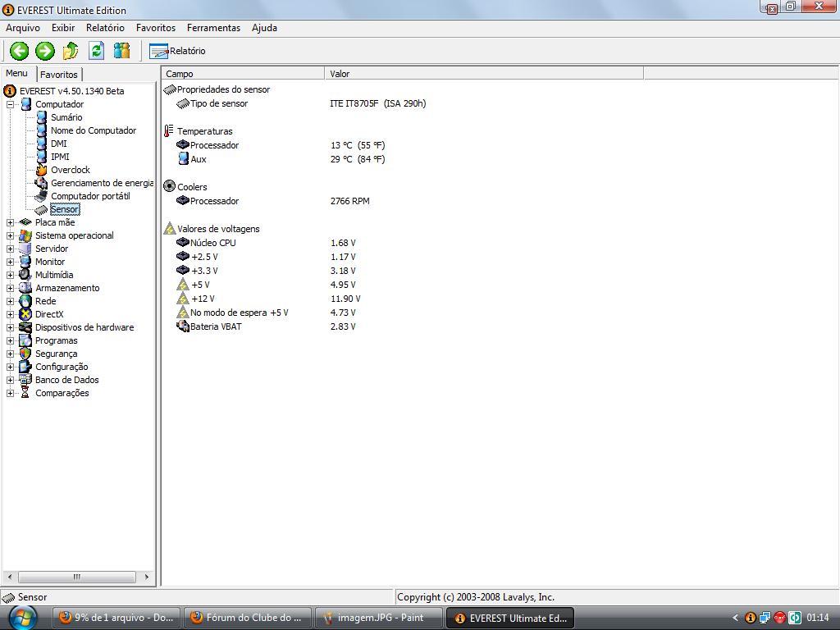Open the Arquivo menu

(x=23, y=28)
